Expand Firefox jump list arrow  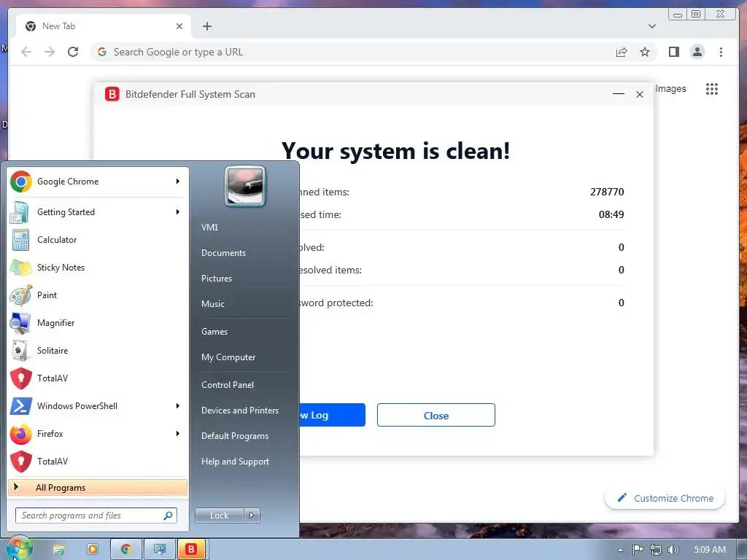pyautogui.click(x=178, y=433)
